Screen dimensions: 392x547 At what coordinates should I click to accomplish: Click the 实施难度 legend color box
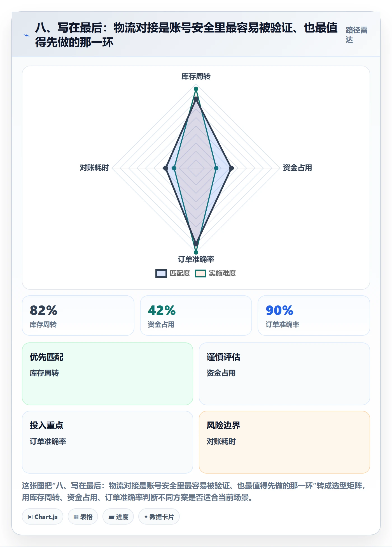[200, 273]
